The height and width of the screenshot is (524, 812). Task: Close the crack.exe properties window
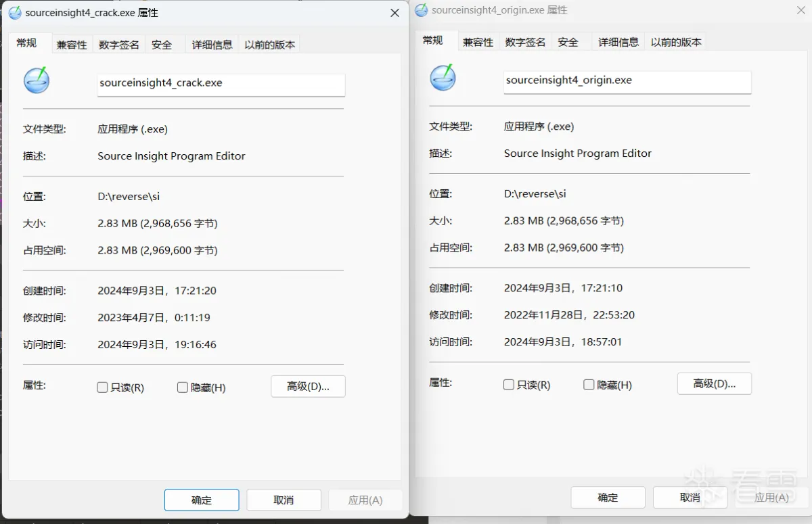tap(394, 13)
